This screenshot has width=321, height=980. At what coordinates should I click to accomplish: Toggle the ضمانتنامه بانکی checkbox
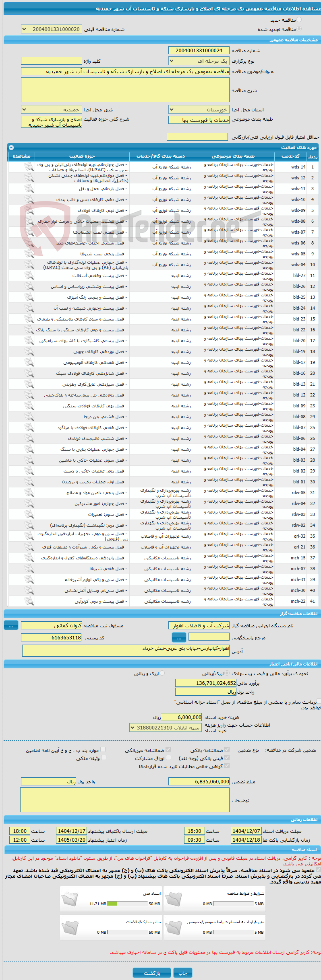click(x=227, y=750)
